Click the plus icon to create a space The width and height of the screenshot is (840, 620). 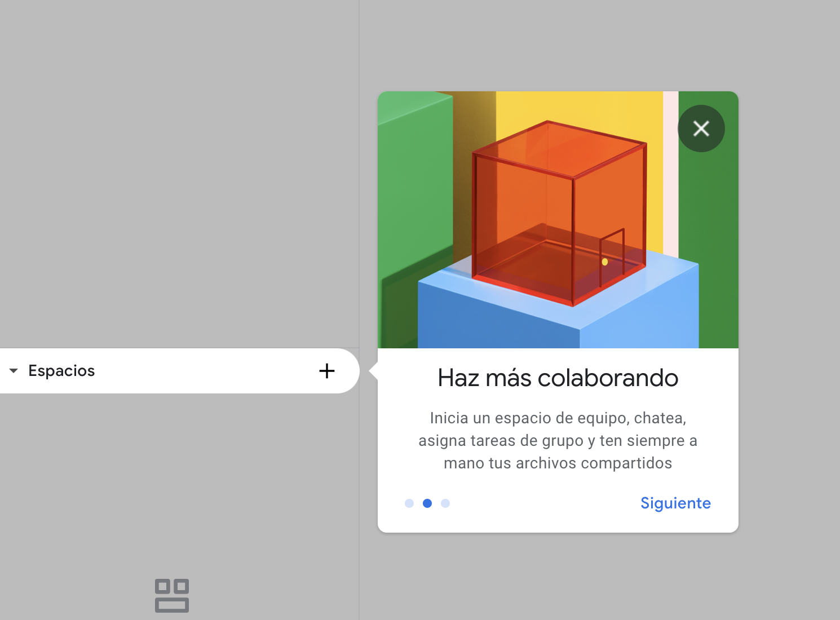(x=327, y=371)
